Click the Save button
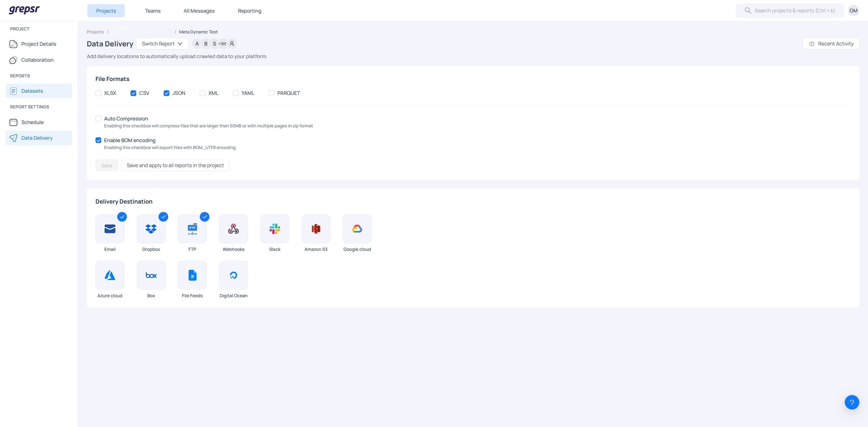The width and height of the screenshot is (868, 427). pyautogui.click(x=107, y=165)
